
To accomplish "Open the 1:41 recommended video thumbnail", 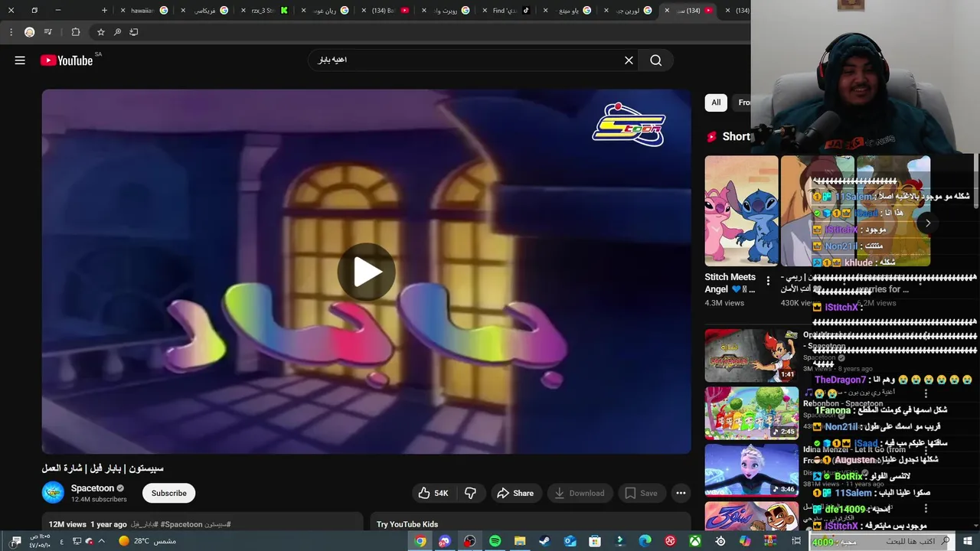I will click(751, 356).
